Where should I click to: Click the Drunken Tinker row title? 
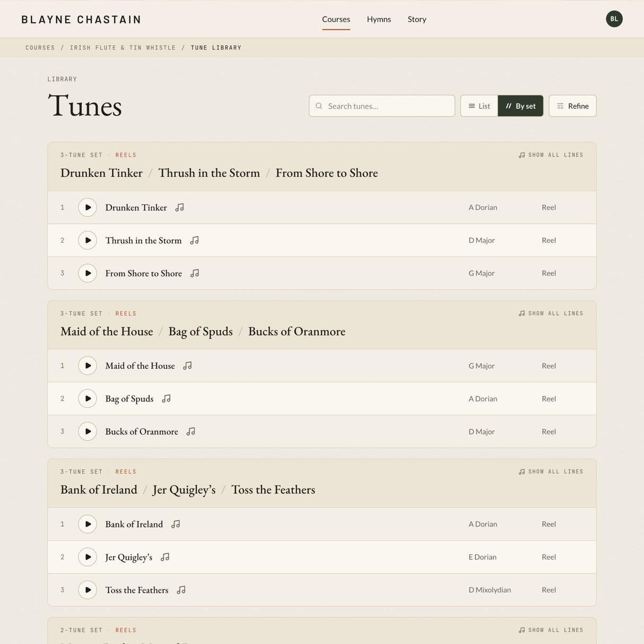click(x=136, y=207)
